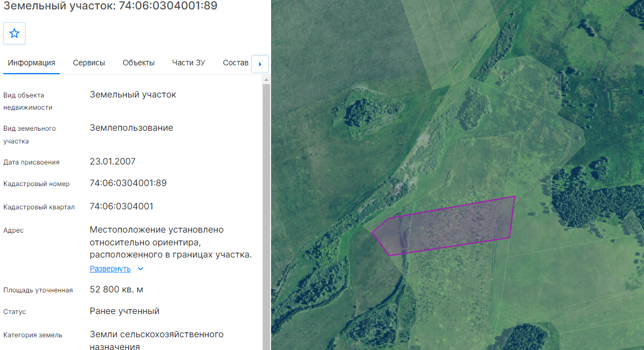
Task: Click the Адрес field label
Action: point(13,230)
